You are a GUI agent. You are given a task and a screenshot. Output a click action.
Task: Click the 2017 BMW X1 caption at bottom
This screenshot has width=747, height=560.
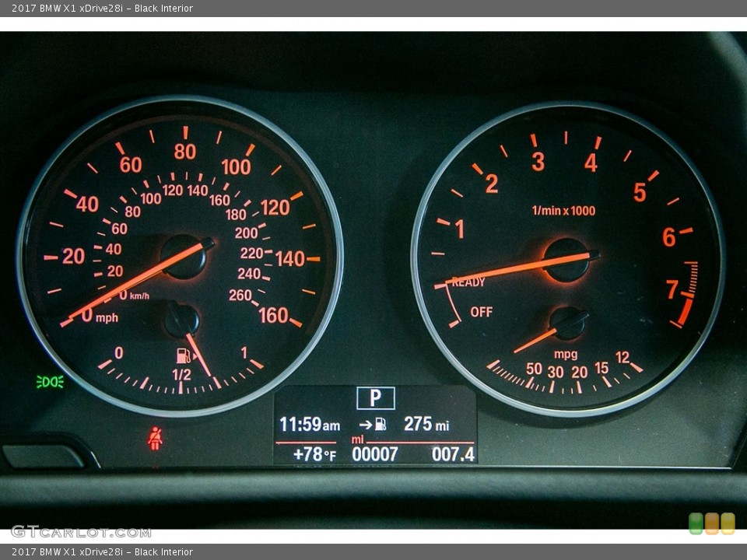pyautogui.click(x=102, y=552)
